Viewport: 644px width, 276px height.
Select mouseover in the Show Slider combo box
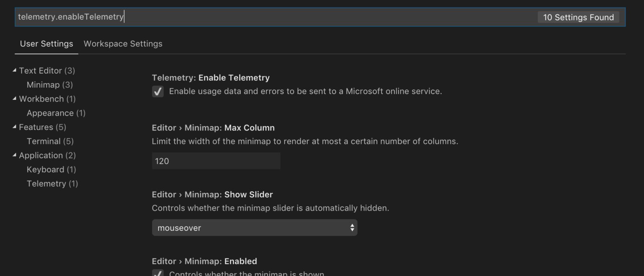[x=254, y=227]
